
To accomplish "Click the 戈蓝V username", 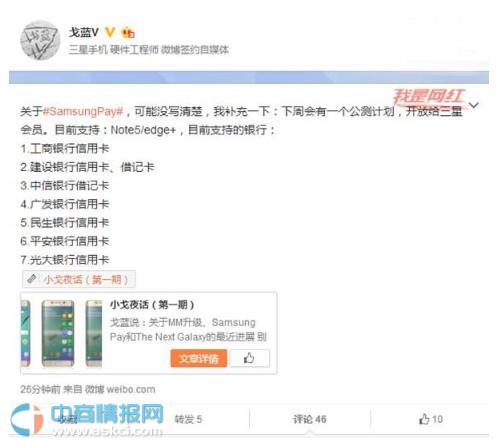I will pyautogui.click(x=84, y=32).
